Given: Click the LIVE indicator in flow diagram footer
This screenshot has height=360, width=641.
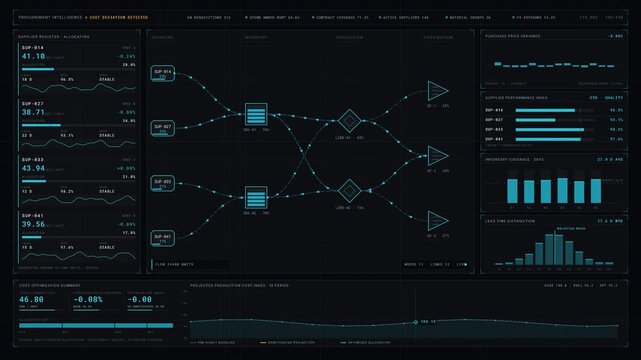Looking at the screenshot, I should pos(462,264).
